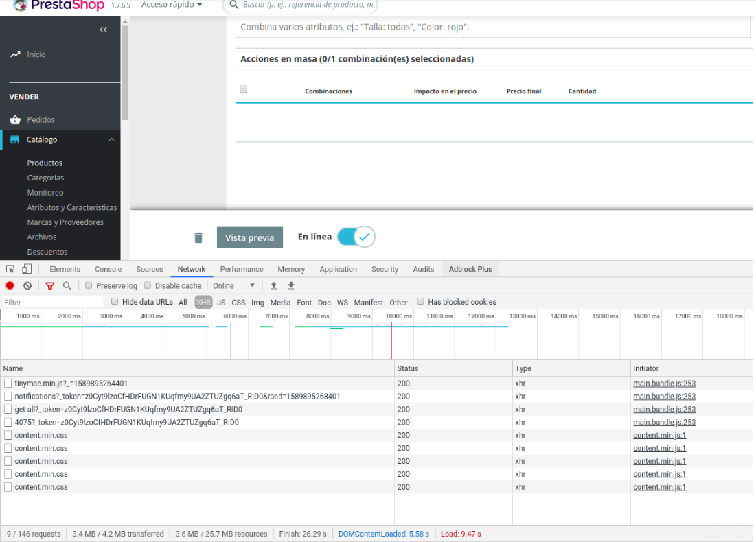Enable Preserve log checkbox
This screenshot has height=542, width=756.
89,285
